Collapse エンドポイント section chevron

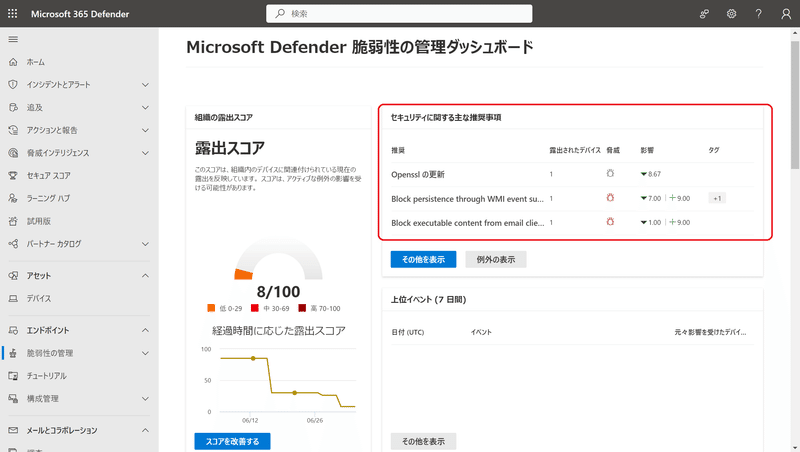click(x=145, y=330)
